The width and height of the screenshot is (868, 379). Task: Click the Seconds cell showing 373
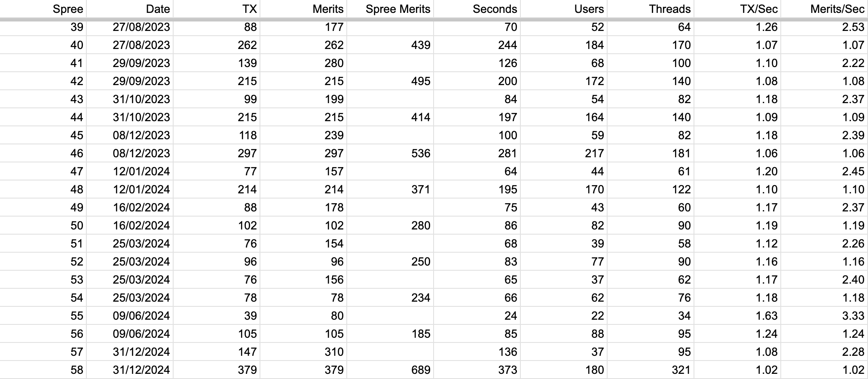[477, 370]
